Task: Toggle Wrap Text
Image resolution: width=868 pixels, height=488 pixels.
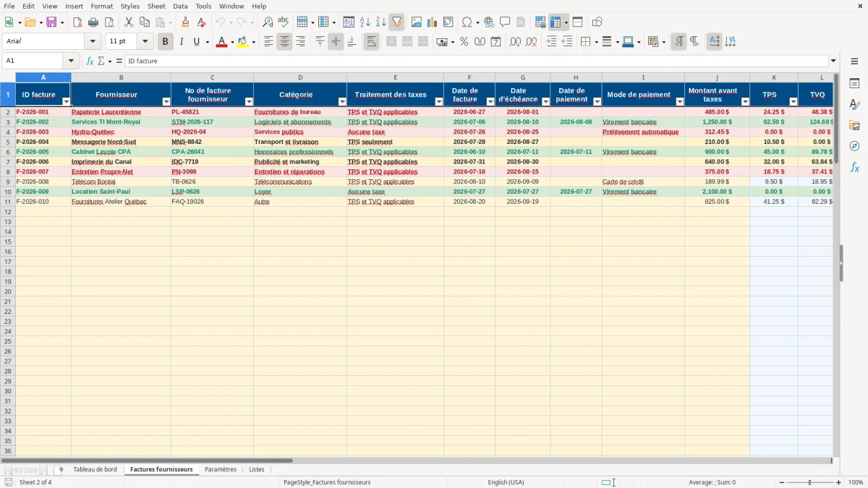Action: coord(371,42)
